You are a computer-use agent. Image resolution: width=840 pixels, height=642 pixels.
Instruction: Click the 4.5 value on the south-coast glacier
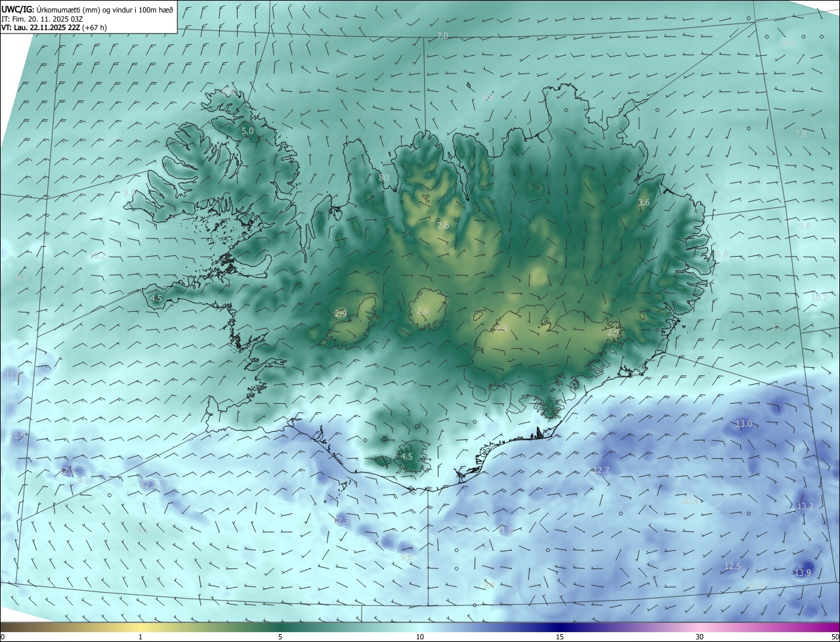click(x=407, y=456)
